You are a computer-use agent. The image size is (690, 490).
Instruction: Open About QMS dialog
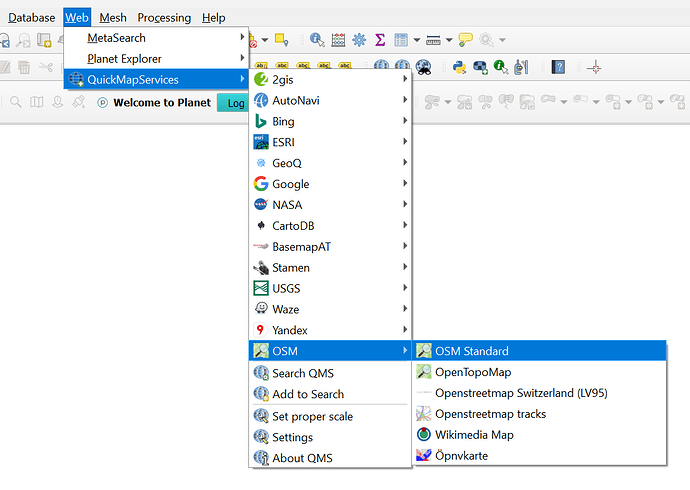click(x=330, y=458)
